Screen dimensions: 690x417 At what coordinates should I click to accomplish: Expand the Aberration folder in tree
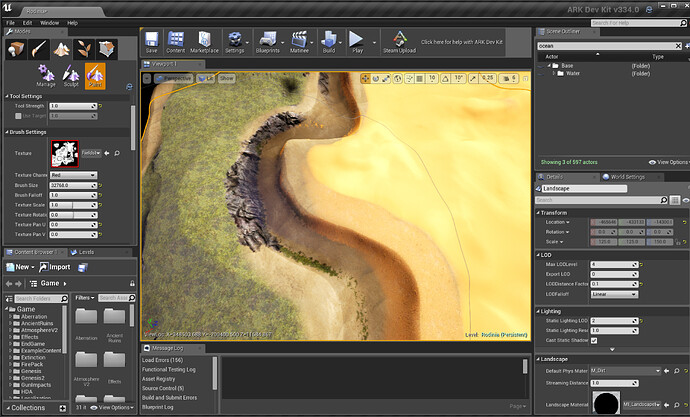pos(11,316)
